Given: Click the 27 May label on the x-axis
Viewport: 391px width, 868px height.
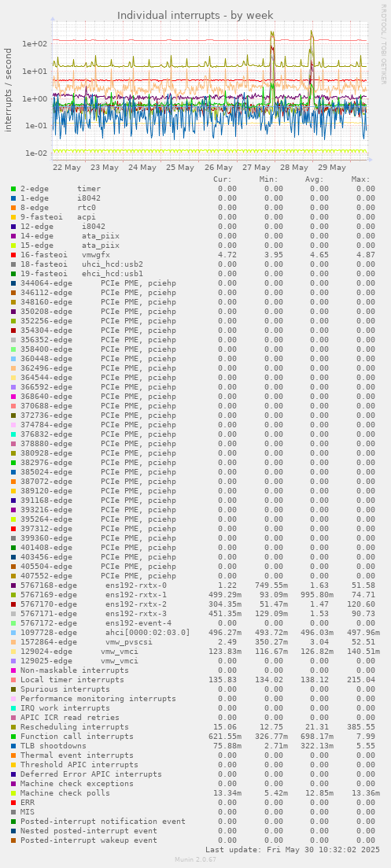Looking at the screenshot, I should point(256,167).
